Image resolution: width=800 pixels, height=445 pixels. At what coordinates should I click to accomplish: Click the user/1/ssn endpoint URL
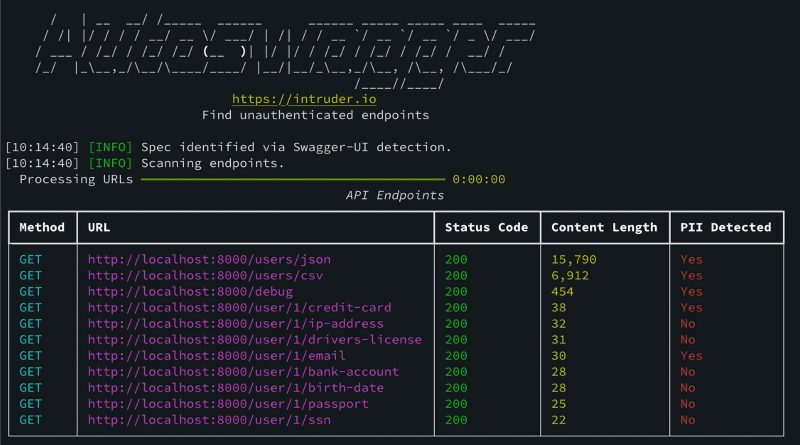[x=209, y=419]
